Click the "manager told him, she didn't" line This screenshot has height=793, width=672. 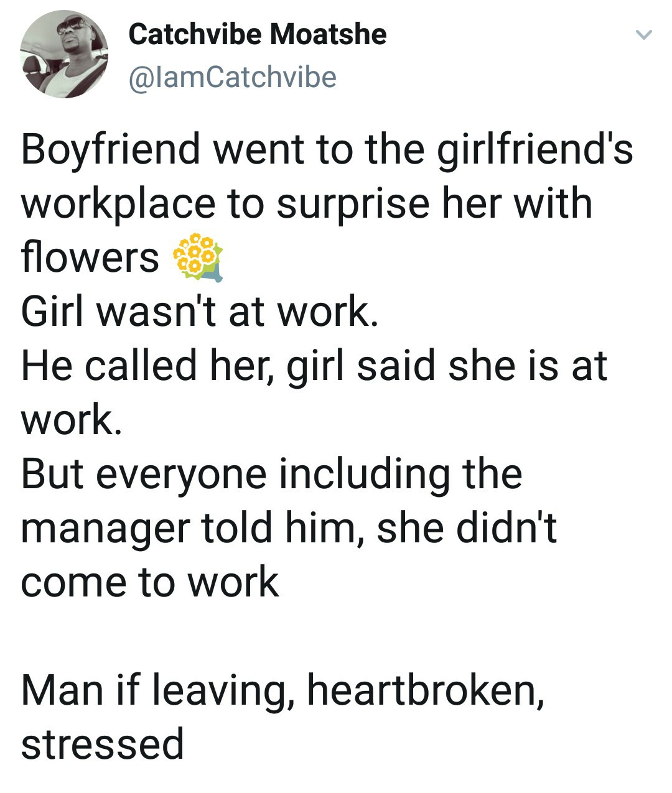pyautogui.click(x=288, y=528)
